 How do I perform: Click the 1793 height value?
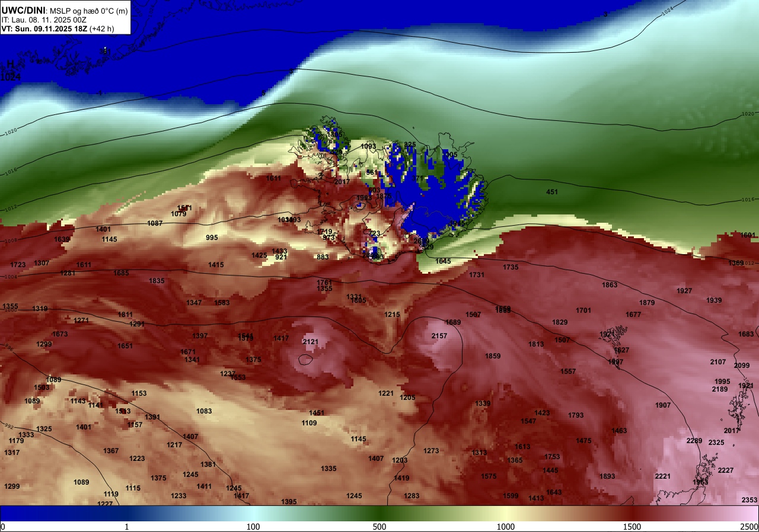[576, 415]
